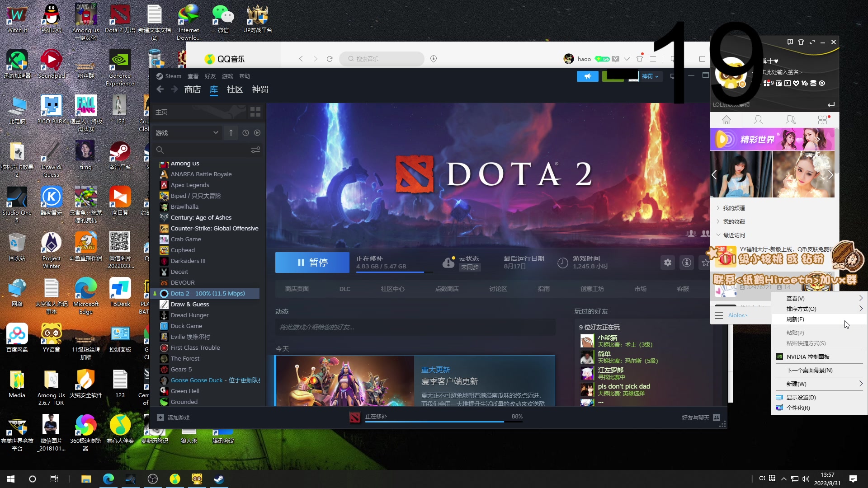Open the 神罚 account dropdown
This screenshot has width=868, height=488.
coord(650,76)
